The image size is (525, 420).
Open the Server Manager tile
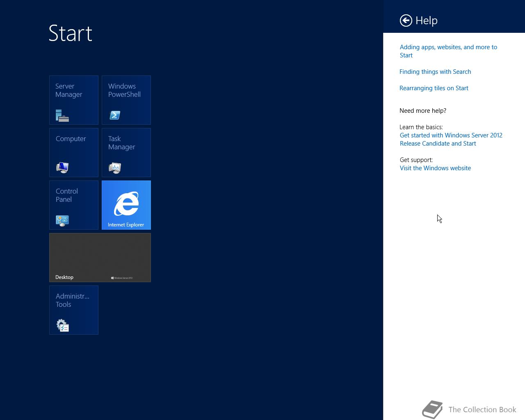[x=74, y=100]
